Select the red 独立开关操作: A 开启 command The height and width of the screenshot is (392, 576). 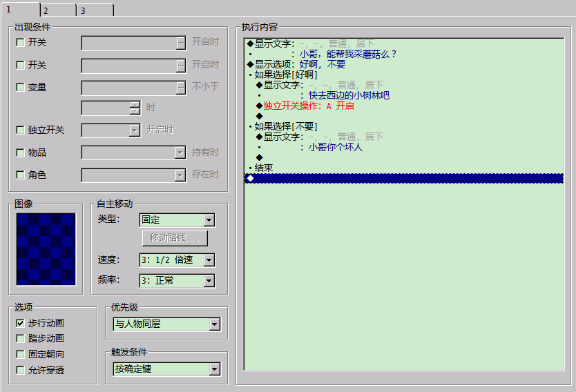point(404,106)
